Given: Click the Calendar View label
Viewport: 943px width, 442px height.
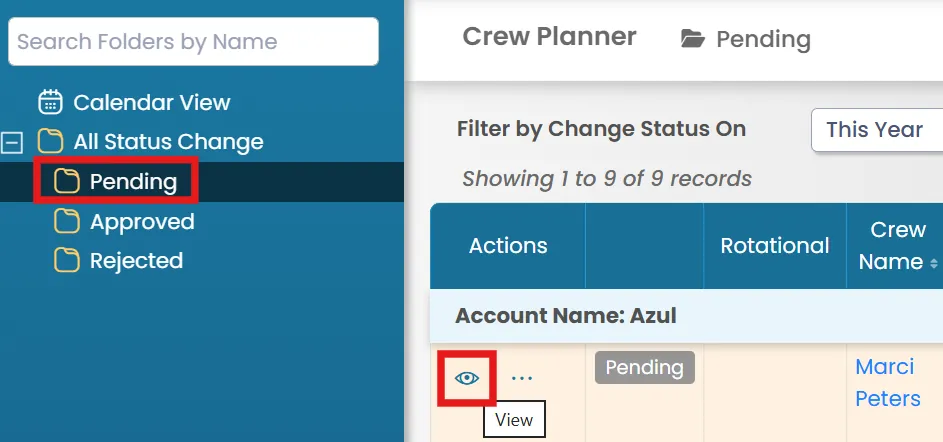Looking at the screenshot, I should click(x=152, y=102).
